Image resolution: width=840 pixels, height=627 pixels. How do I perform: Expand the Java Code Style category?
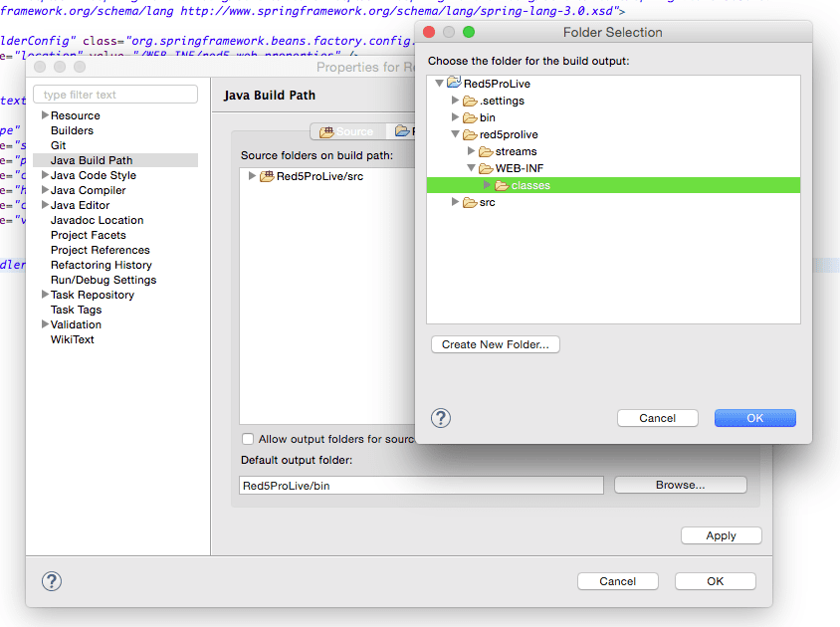click(x=45, y=175)
